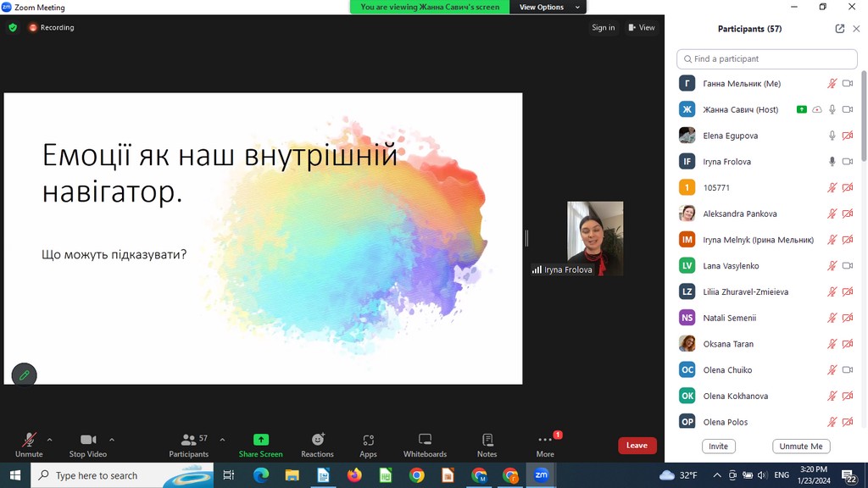Click the annotation pencil icon on slide
Image resolution: width=868 pixels, height=488 pixels.
pos(25,374)
